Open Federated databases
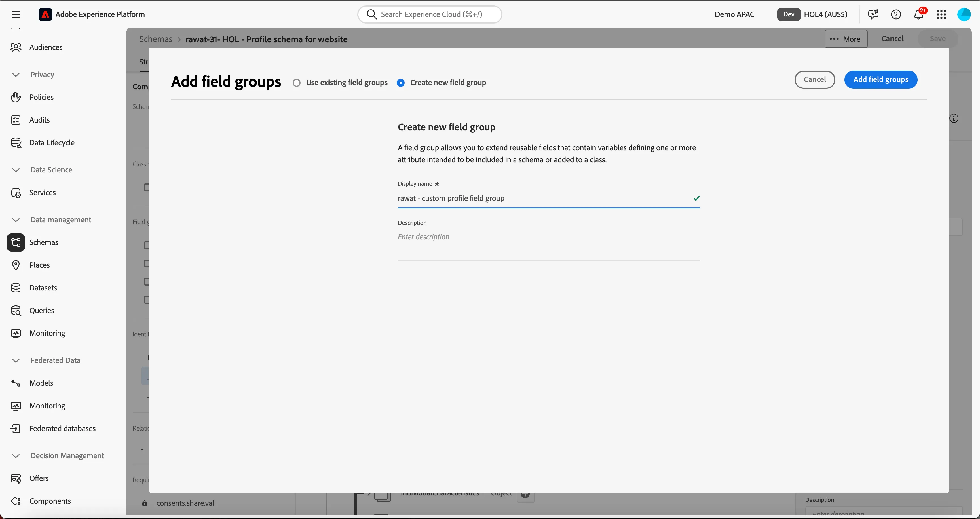The width and height of the screenshot is (980, 519). pyautogui.click(x=62, y=429)
